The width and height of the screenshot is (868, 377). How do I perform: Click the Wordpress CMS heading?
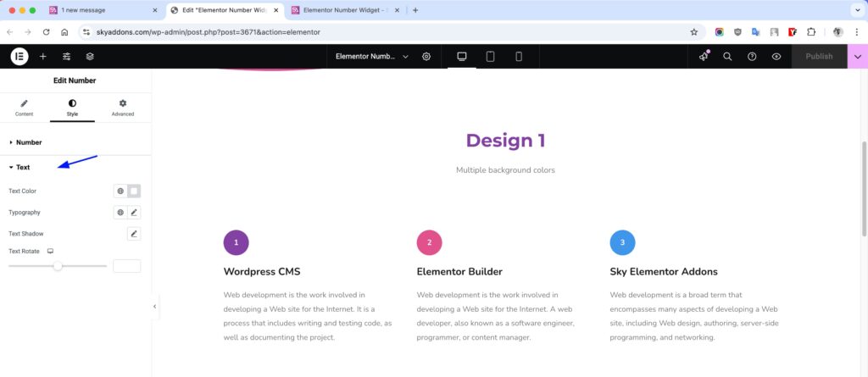tap(262, 272)
